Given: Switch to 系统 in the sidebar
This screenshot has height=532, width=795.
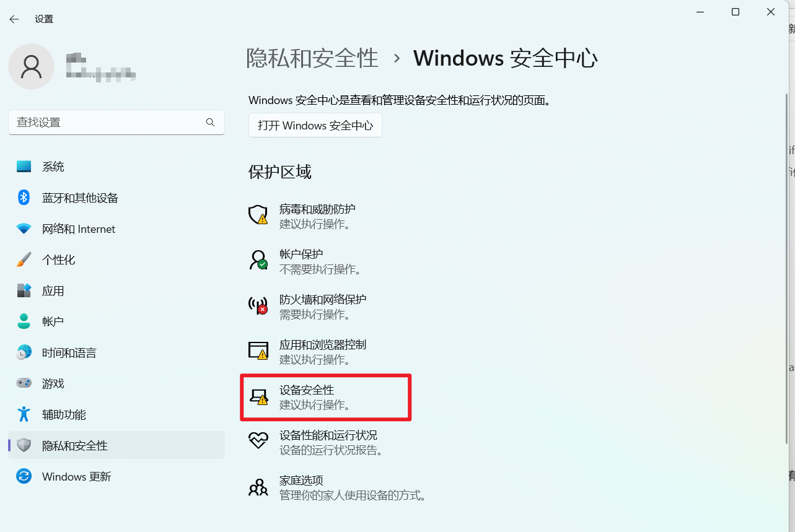Looking at the screenshot, I should tap(53, 167).
